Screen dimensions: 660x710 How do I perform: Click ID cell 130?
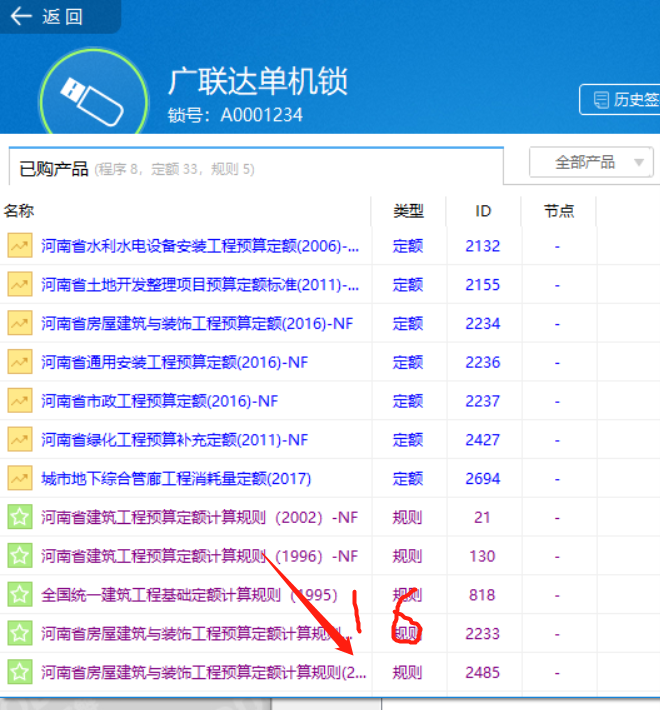(x=483, y=556)
